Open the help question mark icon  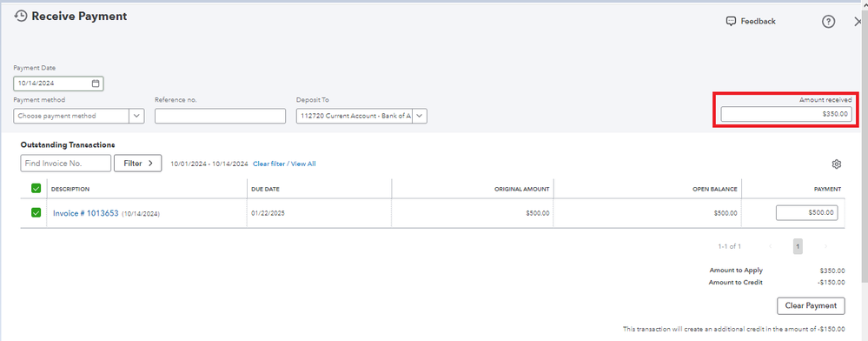(x=827, y=22)
